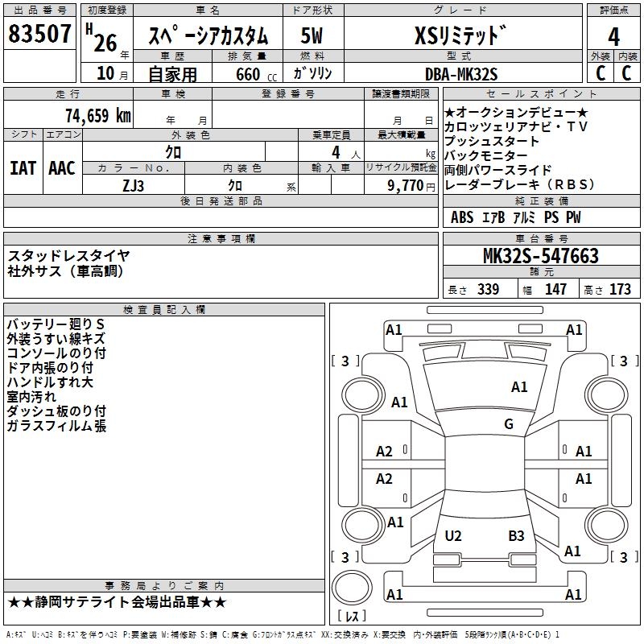Select the door shape value 5W
644x644 pixels.
(312, 35)
